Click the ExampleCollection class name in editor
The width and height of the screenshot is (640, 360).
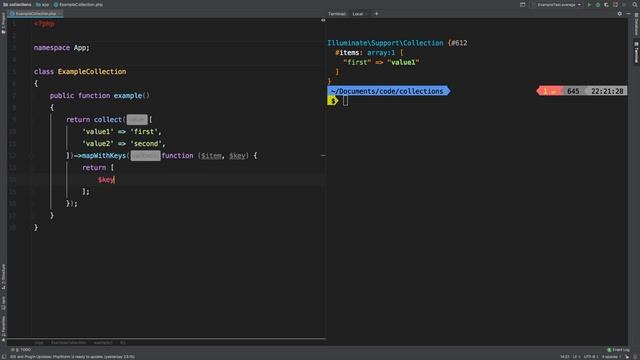coord(92,71)
